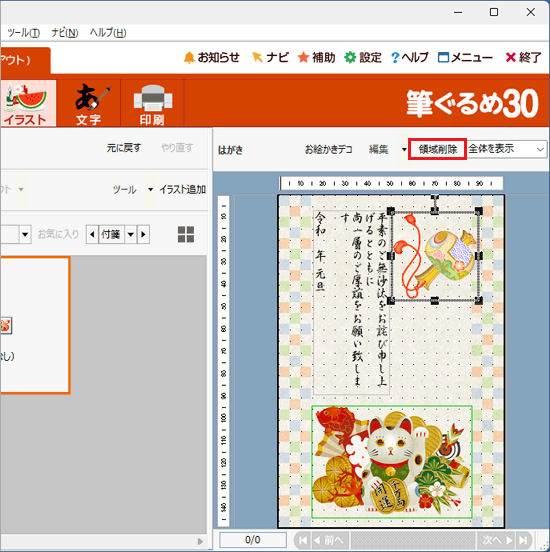Select the lucky cat illustration on the card

(392, 462)
